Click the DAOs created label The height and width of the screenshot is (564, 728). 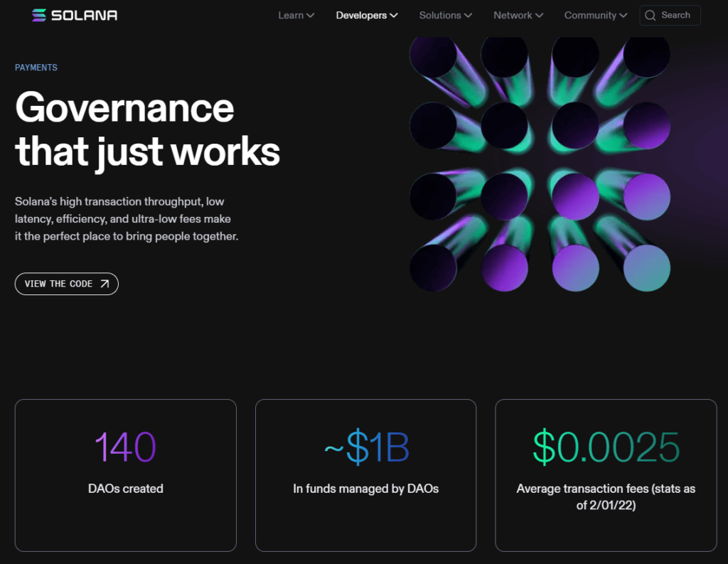[125, 489]
